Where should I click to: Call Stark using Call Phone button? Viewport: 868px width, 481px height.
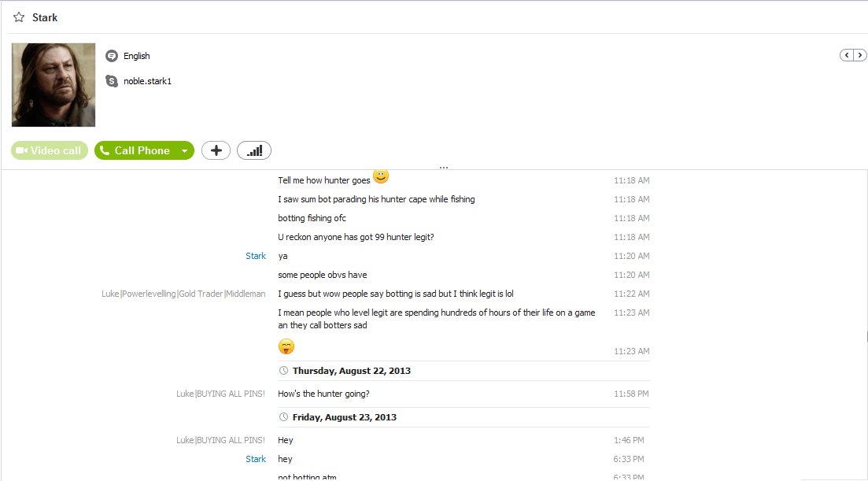click(135, 150)
